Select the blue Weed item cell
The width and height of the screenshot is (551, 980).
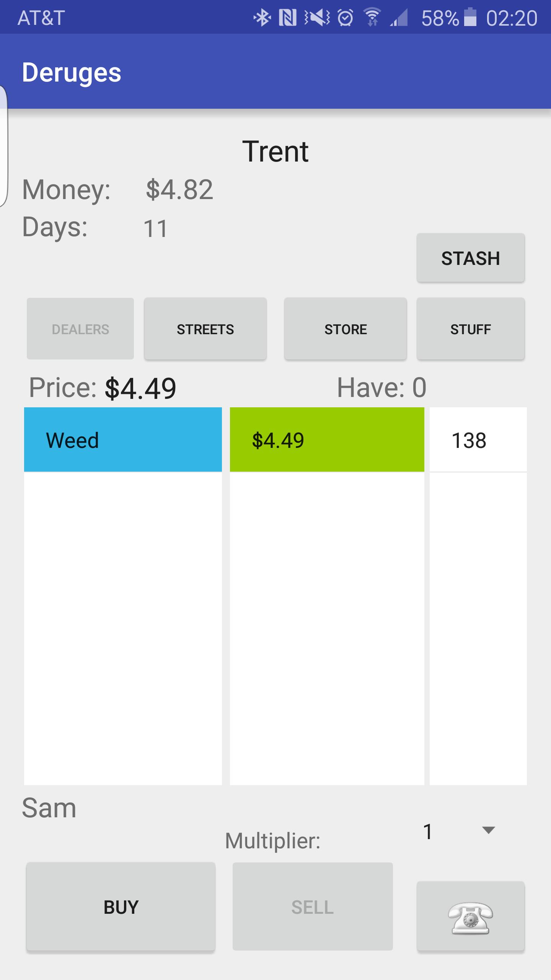coord(123,439)
